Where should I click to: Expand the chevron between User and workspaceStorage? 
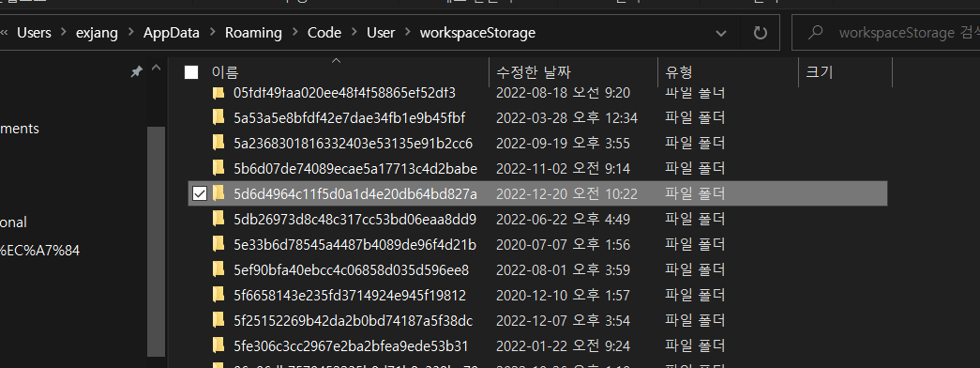pyautogui.click(x=408, y=33)
